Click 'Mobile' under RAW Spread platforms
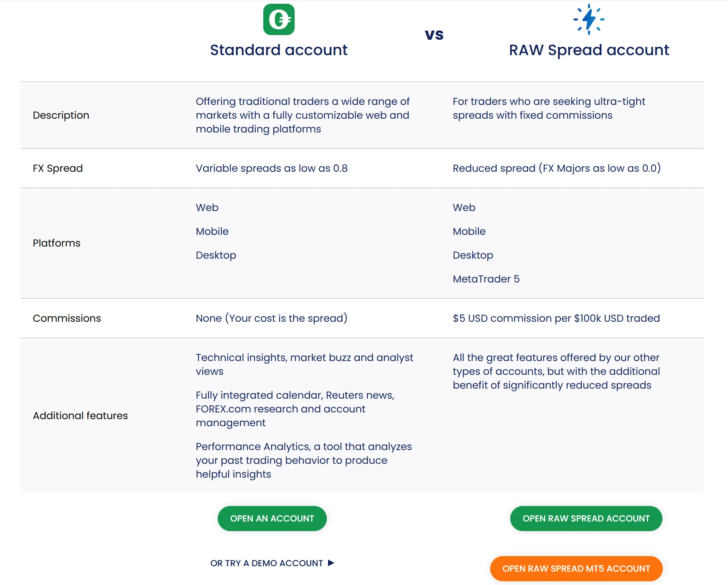The width and height of the screenshot is (728, 585). [x=469, y=231]
